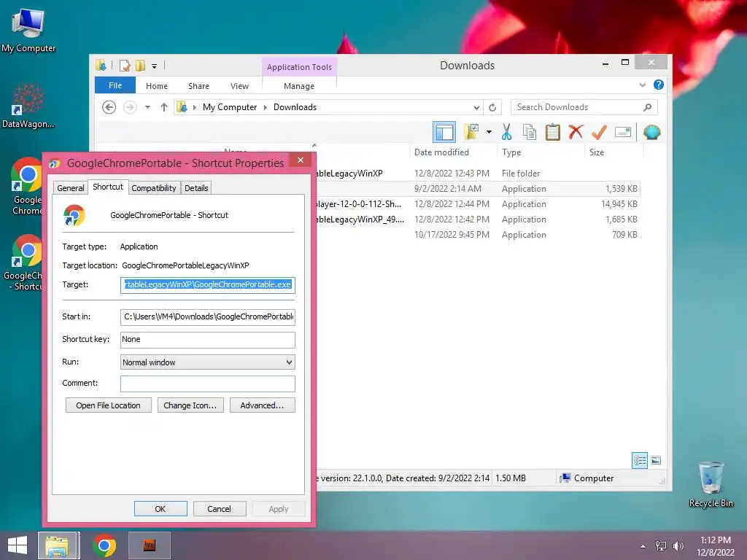The width and height of the screenshot is (747, 560).
Task: Select the Recycle Bin desktop icon
Action: [711, 485]
